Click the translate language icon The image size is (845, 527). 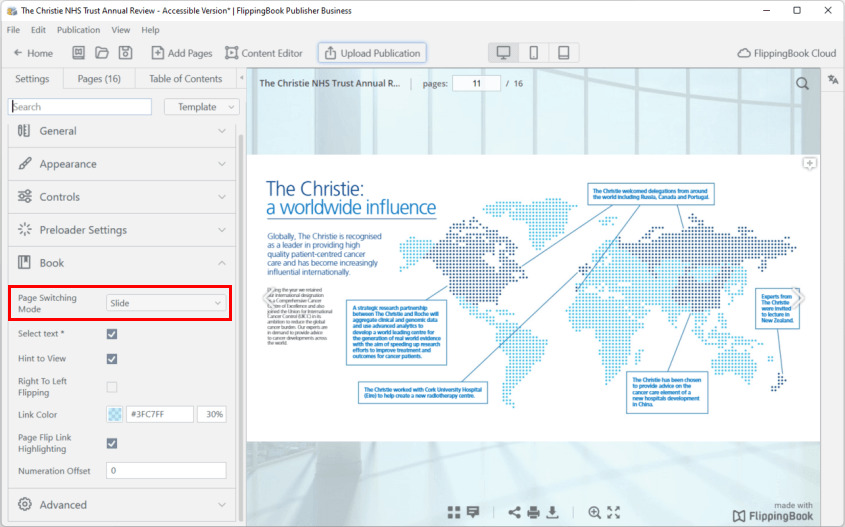coord(833,80)
